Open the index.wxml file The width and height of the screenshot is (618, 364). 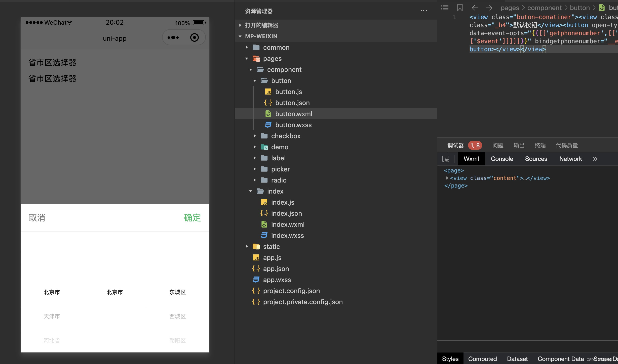click(x=288, y=224)
